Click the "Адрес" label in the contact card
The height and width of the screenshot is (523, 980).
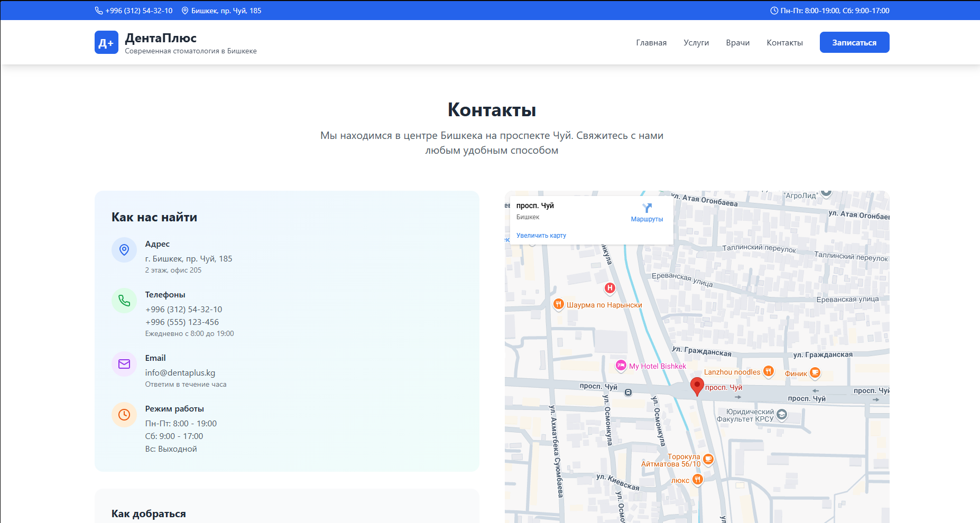pyautogui.click(x=158, y=244)
